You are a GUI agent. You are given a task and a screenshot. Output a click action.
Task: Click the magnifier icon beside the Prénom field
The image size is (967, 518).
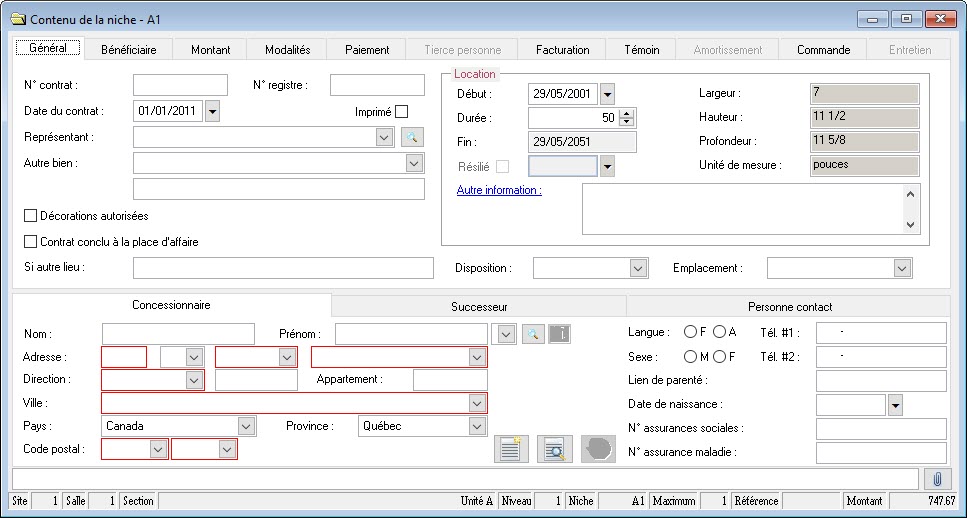click(535, 334)
